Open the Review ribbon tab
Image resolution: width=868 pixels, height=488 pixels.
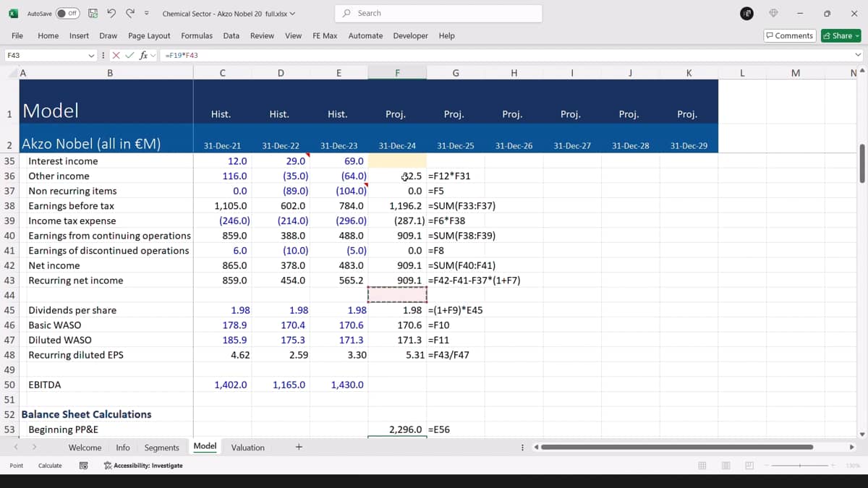point(262,35)
